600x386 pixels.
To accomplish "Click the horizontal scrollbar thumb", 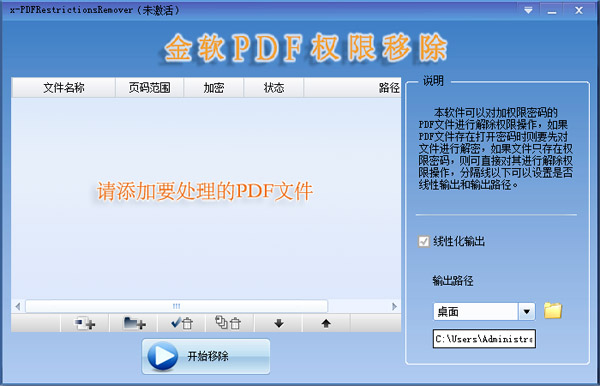I will pos(176,306).
